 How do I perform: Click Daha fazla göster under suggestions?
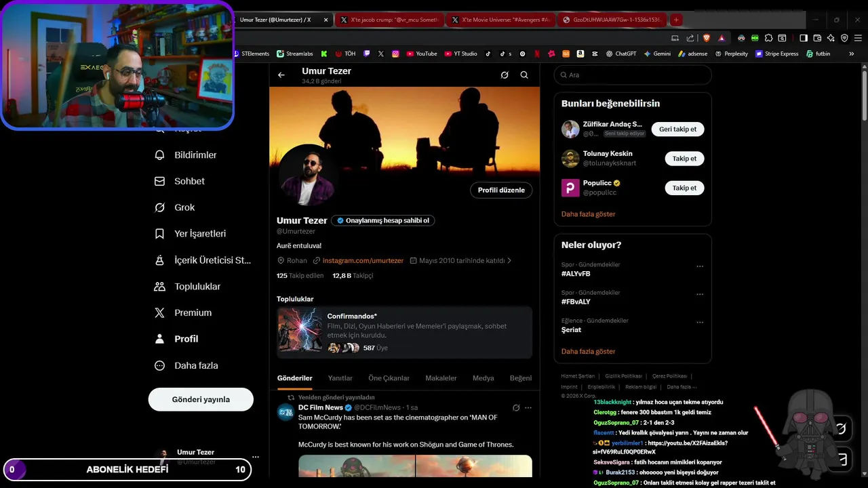coord(589,214)
